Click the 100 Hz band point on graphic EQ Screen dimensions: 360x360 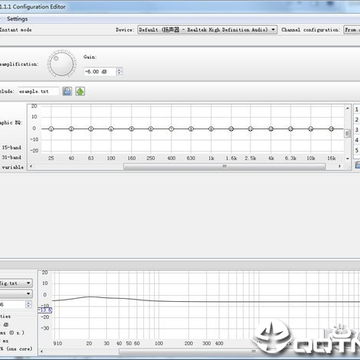(x=111, y=129)
